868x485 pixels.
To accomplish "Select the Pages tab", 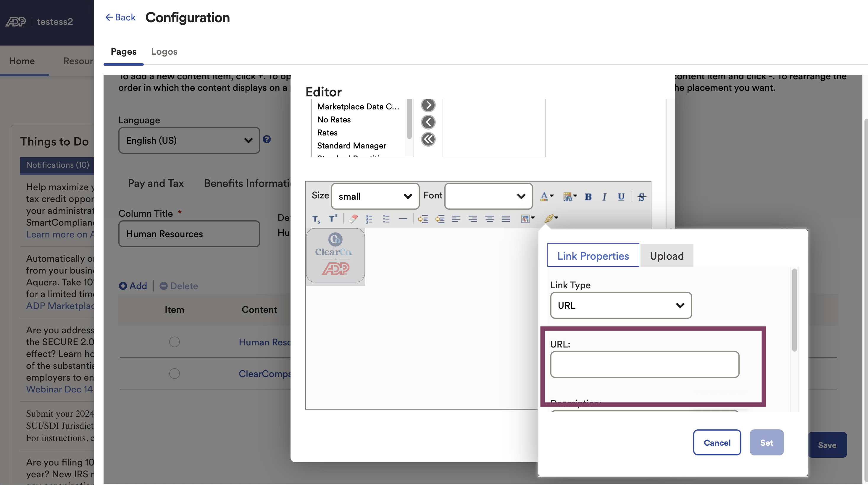I will [123, 51].
